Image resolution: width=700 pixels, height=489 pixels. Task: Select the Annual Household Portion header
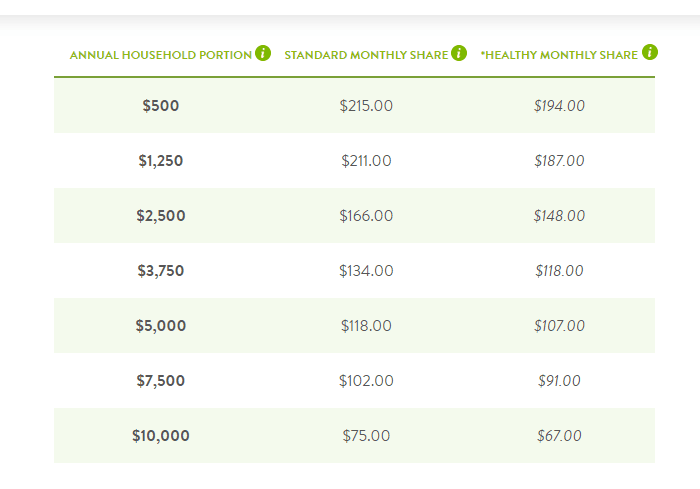(x=161, y=55)
